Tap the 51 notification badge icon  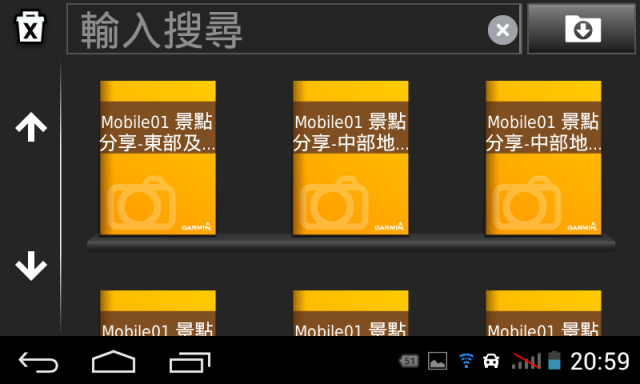(408, 361)
